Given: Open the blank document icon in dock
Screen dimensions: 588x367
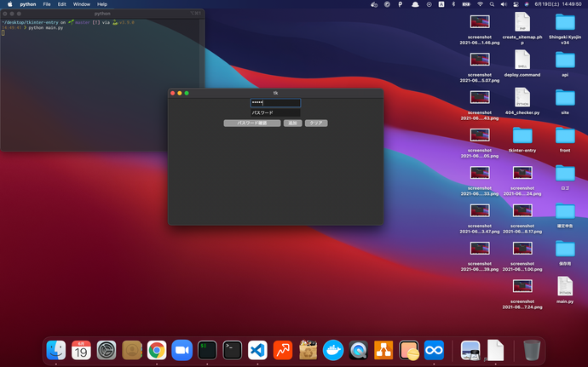Looking at the screenshot, I should 495,350.
